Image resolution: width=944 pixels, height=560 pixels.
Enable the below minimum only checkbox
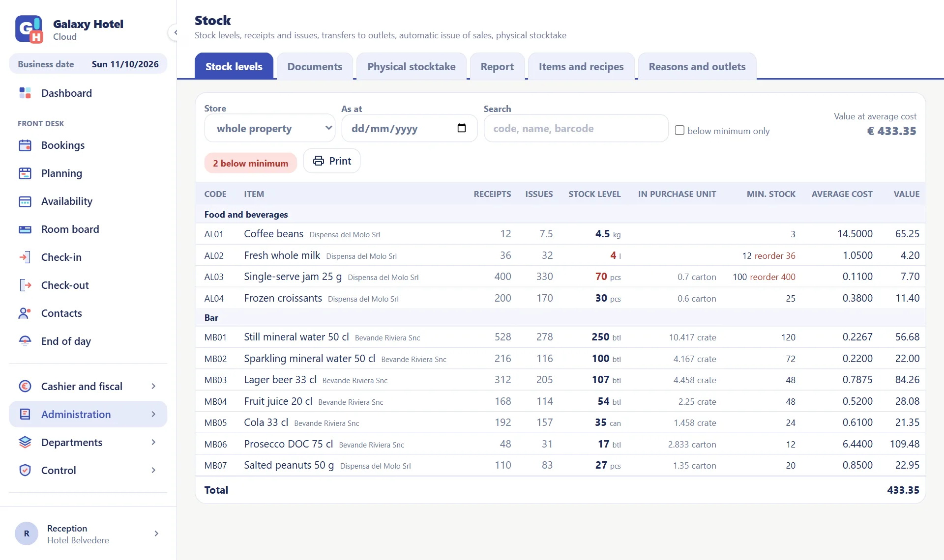click(x=679, y=130)
